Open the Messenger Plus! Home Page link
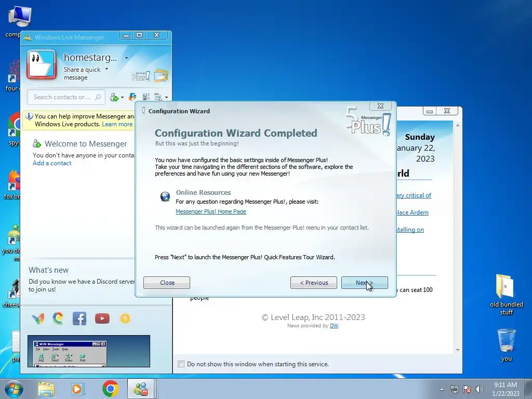This screenshot has height=399, width=532. point(211,211)
